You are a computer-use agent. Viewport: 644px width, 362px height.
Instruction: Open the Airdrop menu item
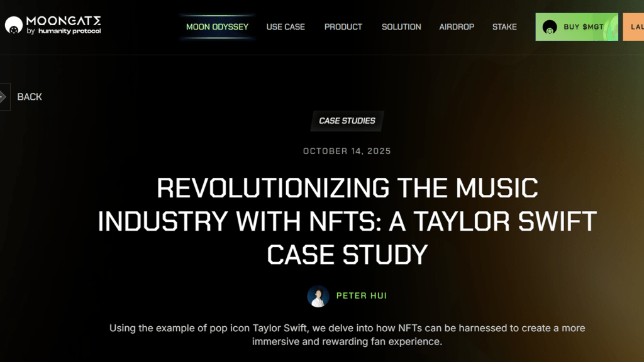point(457,27)
